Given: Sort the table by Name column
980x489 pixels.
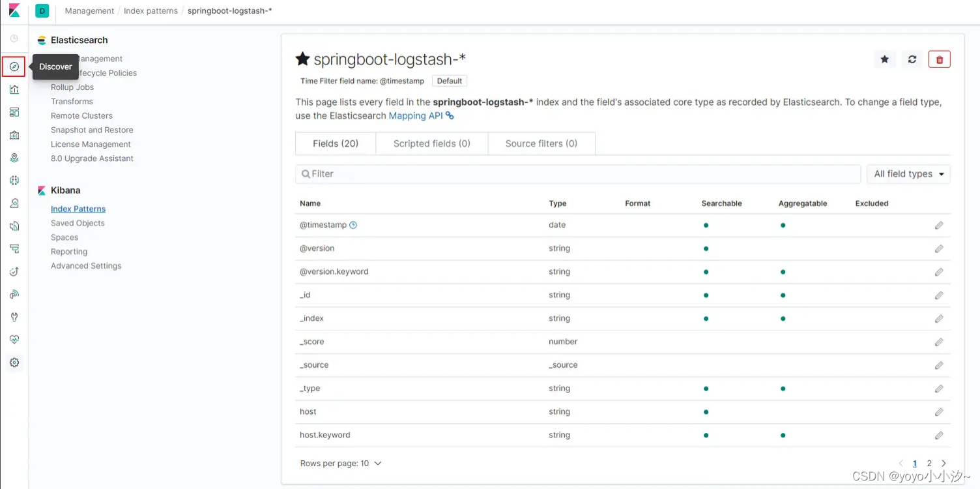Looking at the screenshot, I should pos(310,203).
